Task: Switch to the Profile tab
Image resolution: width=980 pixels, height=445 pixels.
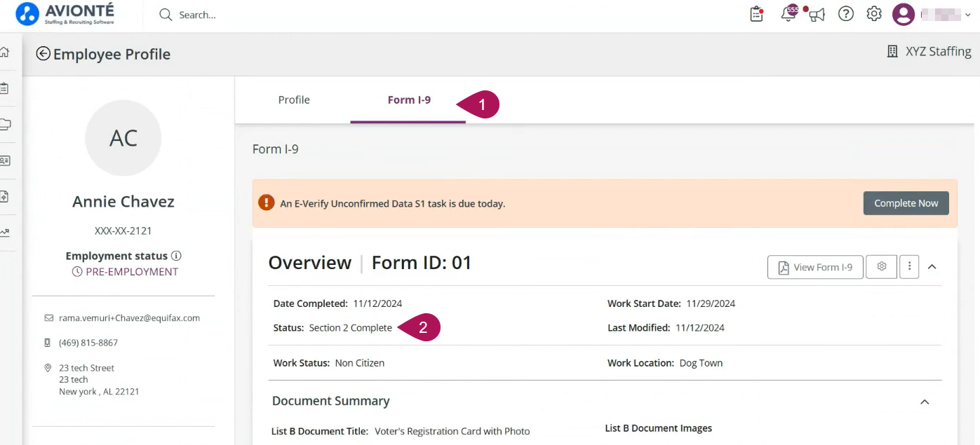Action: tap(294, 100)
